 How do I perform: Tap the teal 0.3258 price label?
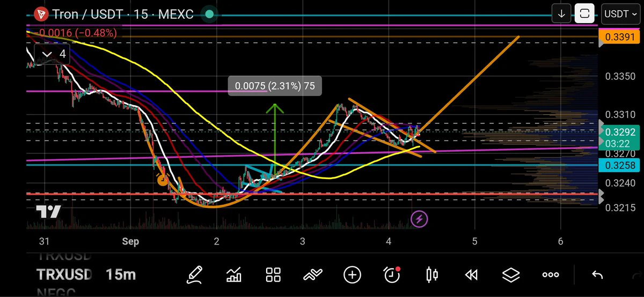(620, 166)
